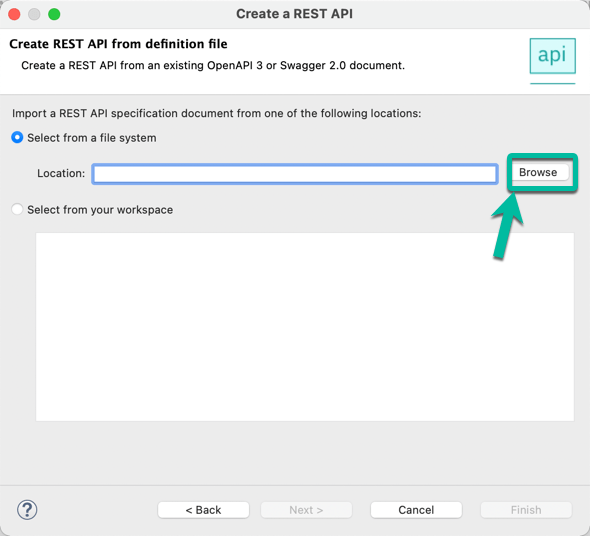Click the green zoom window button

(54, 14)
